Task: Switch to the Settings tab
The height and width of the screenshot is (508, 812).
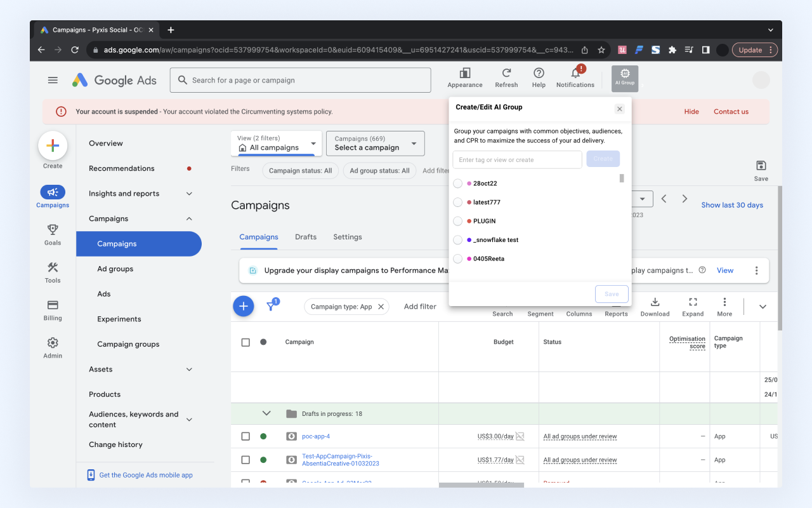Action: [x=348, y=237]
